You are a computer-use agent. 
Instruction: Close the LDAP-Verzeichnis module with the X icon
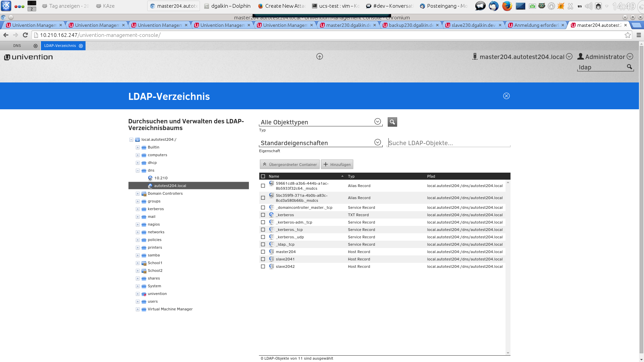click(x=506, y=96)
